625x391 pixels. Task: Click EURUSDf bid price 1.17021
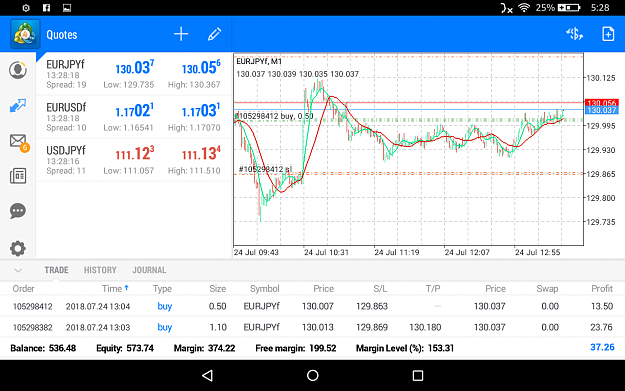click(x=135, y=111)
